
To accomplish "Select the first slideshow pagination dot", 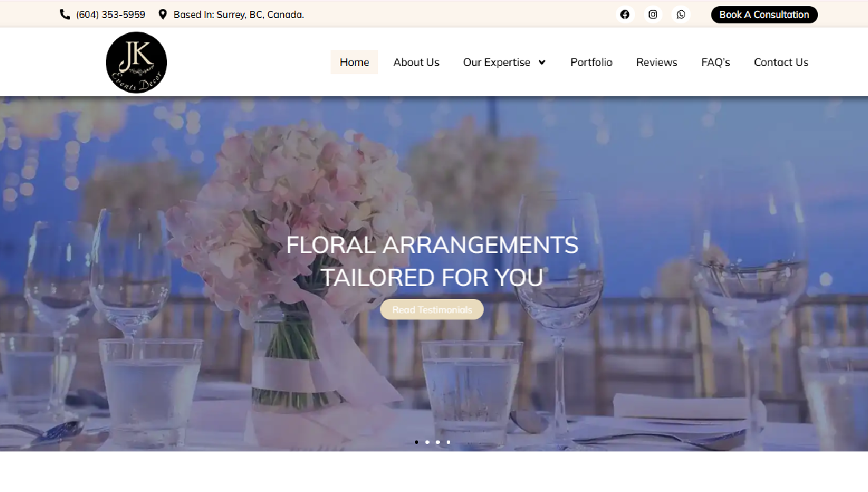I will click(x=416, y=443).
